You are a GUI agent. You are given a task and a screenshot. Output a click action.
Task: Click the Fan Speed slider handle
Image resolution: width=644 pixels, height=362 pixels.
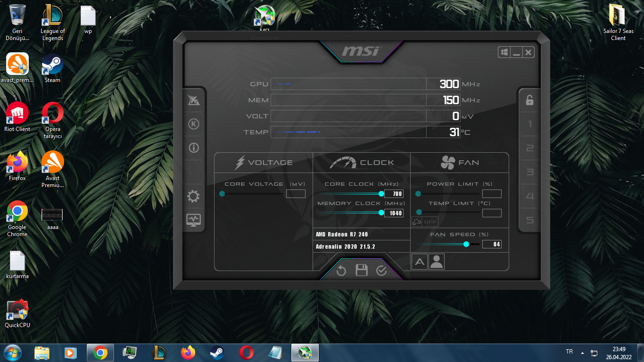coord(466,244)
